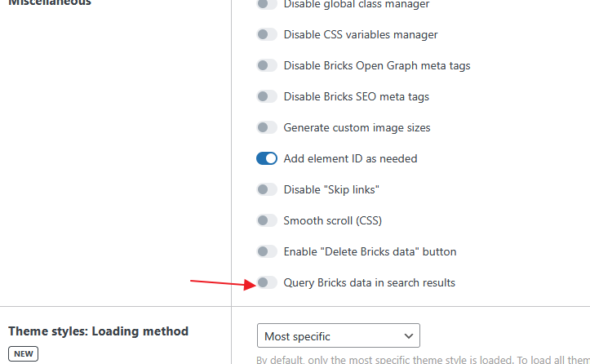Screen dimensions: 590x364
Task: Enable the Smooth scroll (CSS) switch
Action: click(x=267, y=220)
